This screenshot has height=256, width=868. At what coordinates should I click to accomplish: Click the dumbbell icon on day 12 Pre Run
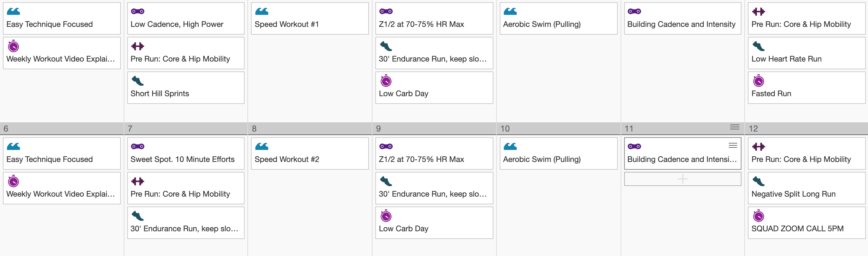click(758, 146)
